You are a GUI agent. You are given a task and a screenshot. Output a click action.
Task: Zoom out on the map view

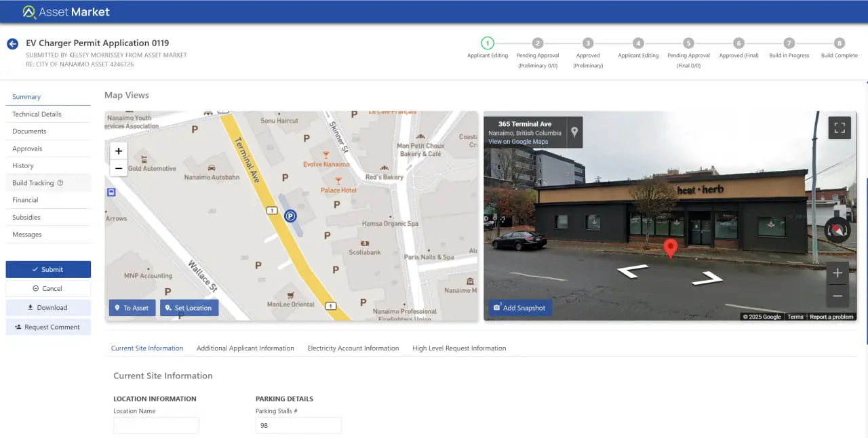[x=118, y=168]
